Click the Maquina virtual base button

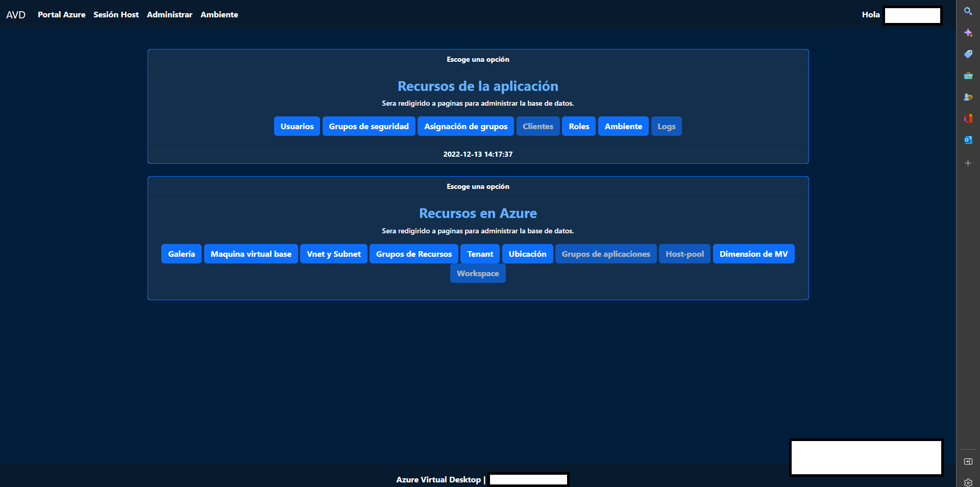pyautogui.click(x=251, y=254)
